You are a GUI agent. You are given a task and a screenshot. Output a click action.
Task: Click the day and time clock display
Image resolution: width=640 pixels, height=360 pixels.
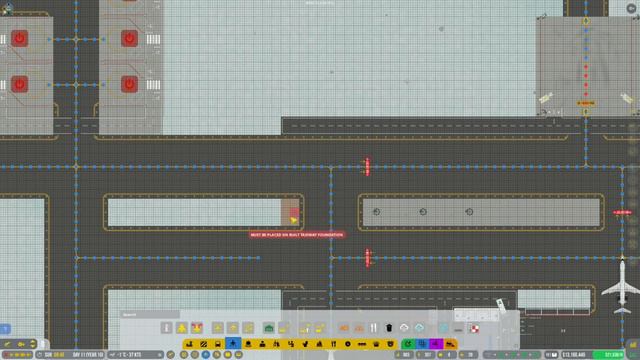[70, 355]
